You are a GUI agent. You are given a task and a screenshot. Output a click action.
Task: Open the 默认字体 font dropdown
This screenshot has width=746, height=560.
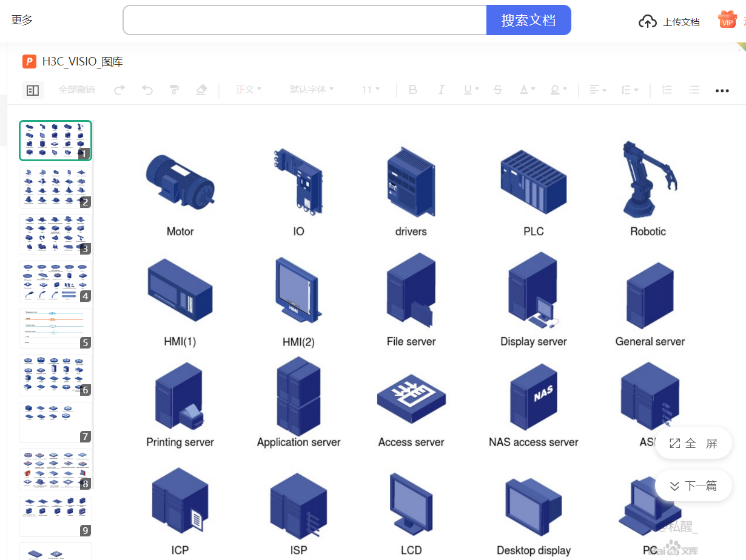(312, 90)
